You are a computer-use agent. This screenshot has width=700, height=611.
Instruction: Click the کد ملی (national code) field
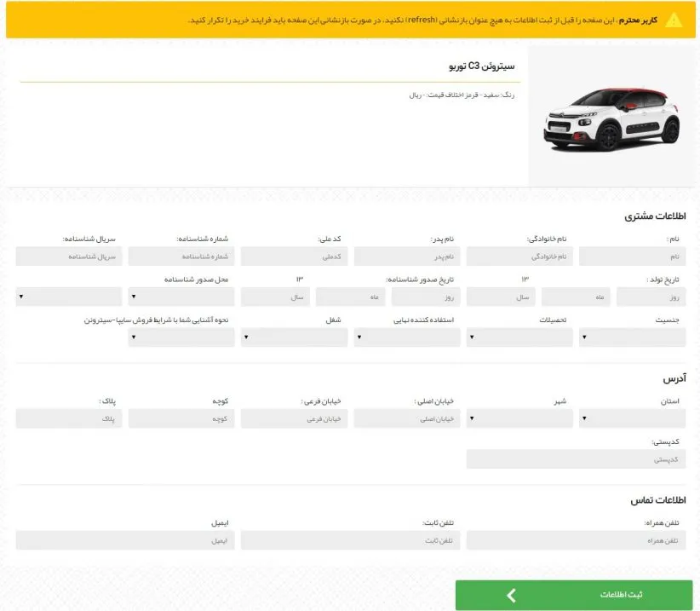294,257
